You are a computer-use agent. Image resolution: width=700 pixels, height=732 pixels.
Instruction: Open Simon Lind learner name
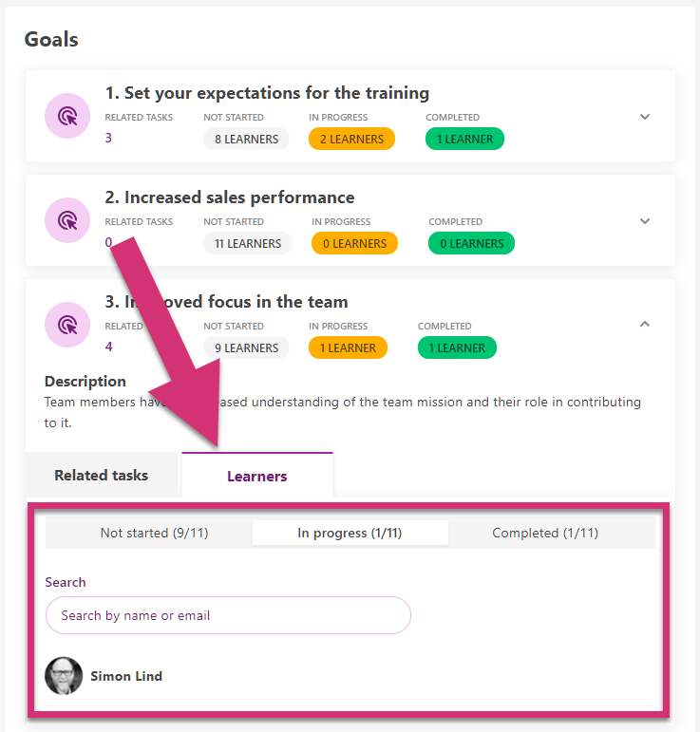pyautogui.click(x=126, y=676)
